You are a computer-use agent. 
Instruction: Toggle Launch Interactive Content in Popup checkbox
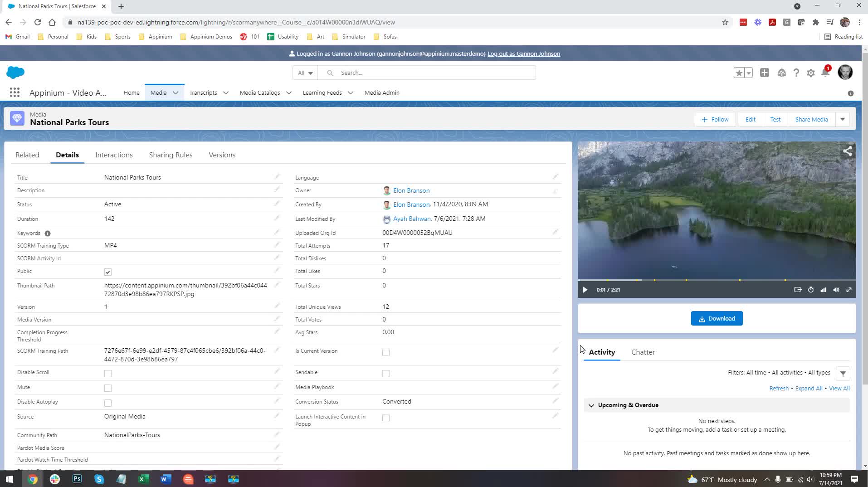click(386, 418)
